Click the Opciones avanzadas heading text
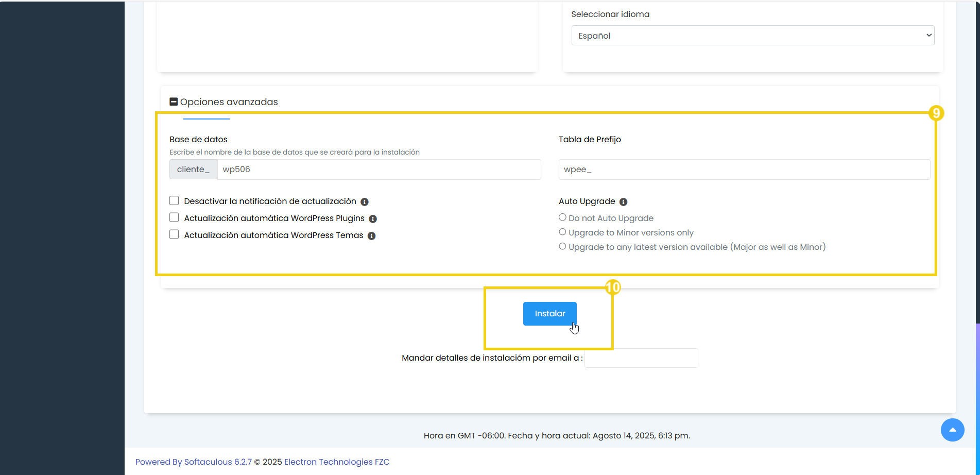The image size is (980, 475). 229,102
